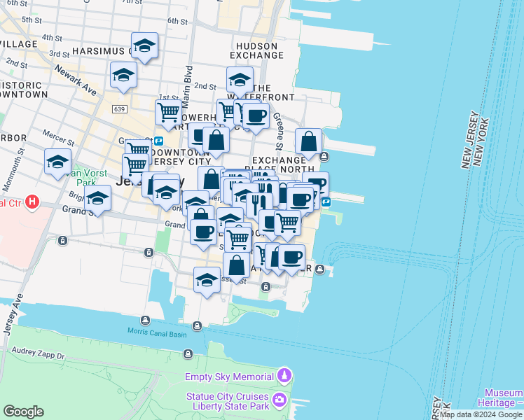
Task: Select the Mercer St label
Action: coord(58,138)
